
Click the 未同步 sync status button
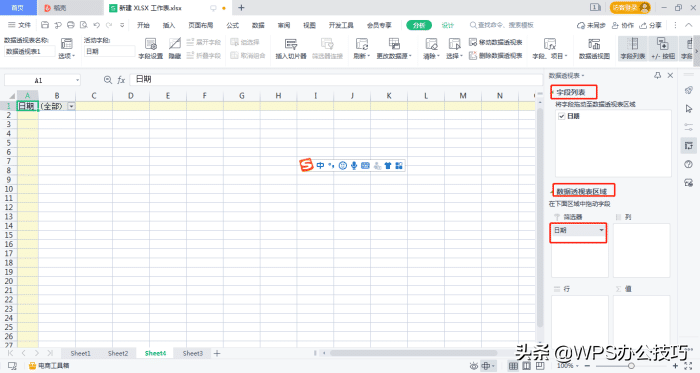(591, 25)
